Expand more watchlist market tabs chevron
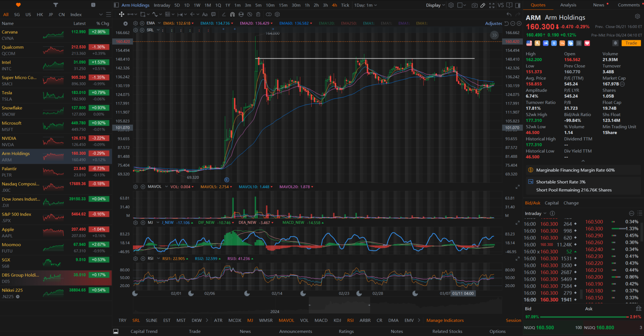Screen dimensions: 644x336 [101, 15]
